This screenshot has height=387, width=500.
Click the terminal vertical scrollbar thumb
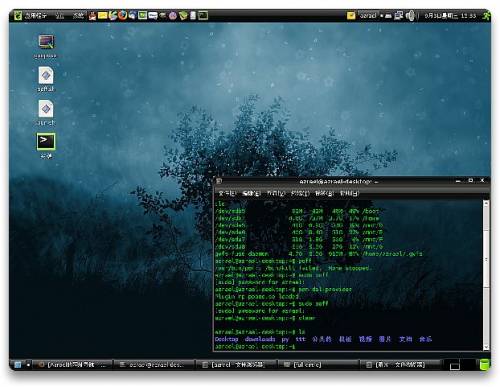tap(486, 258)
